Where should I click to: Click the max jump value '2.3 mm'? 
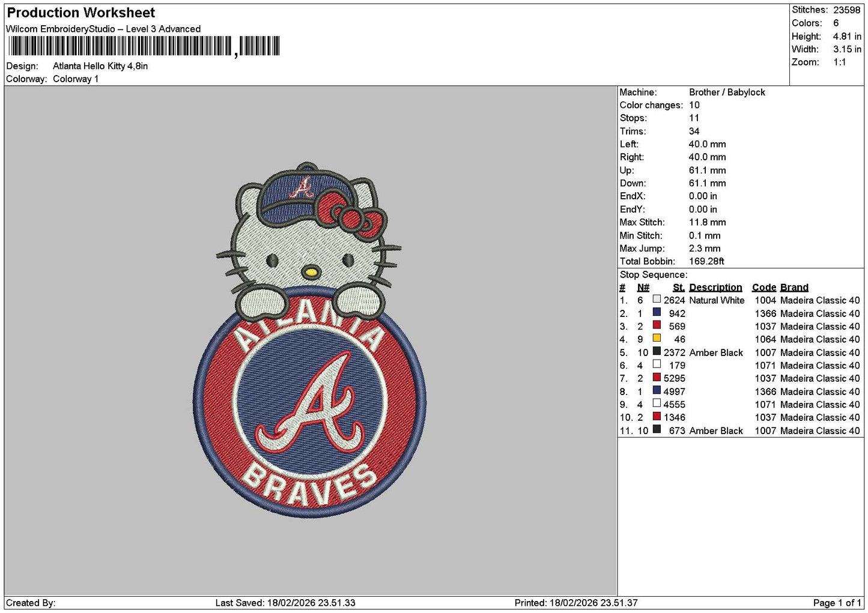[705, 249]
